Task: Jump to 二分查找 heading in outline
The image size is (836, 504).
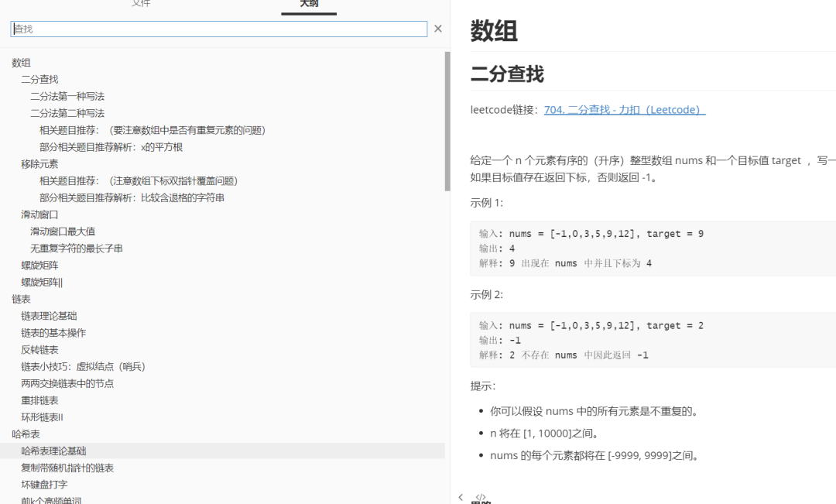Action: click(39, 80)
